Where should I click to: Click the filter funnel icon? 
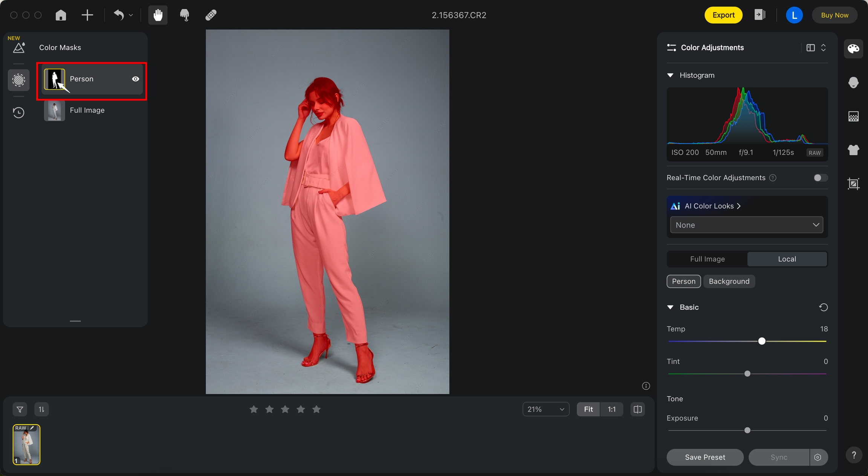coord(20,409)
